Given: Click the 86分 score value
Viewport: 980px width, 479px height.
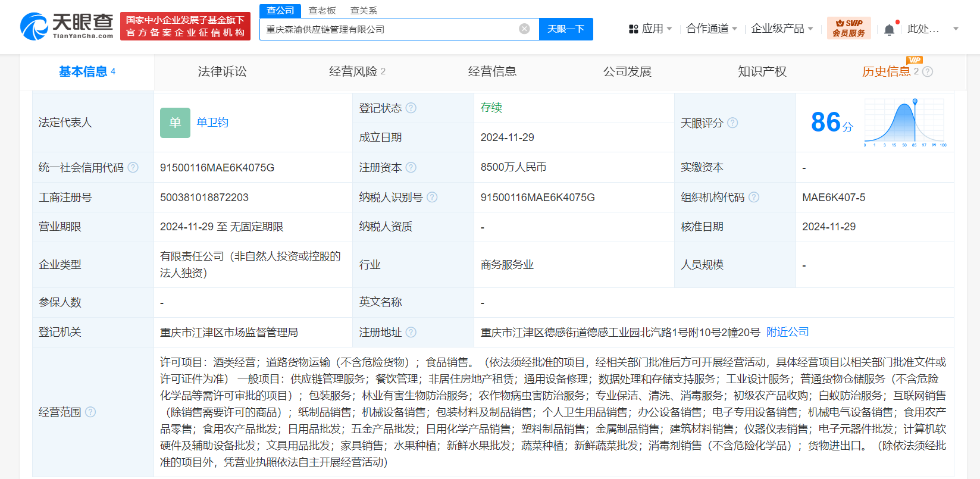Looking at the screenshot, I should pos(831,123).
